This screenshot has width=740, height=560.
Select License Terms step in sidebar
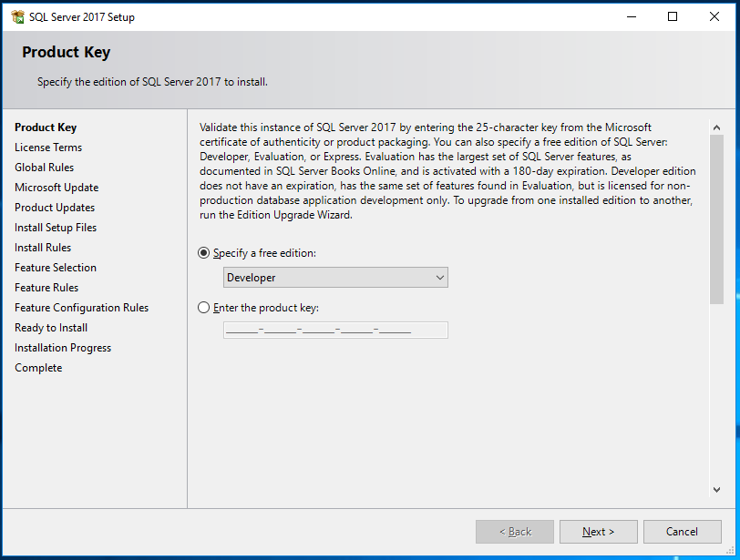[48, 148]
